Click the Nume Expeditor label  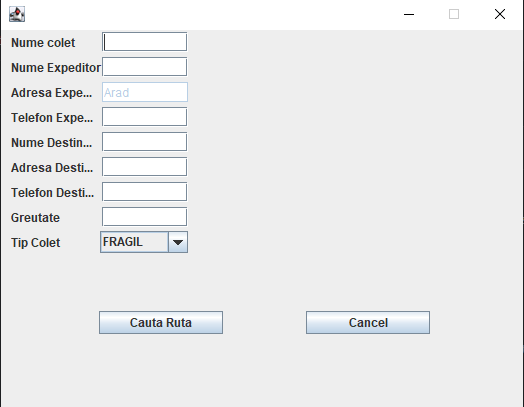point(56,68)
